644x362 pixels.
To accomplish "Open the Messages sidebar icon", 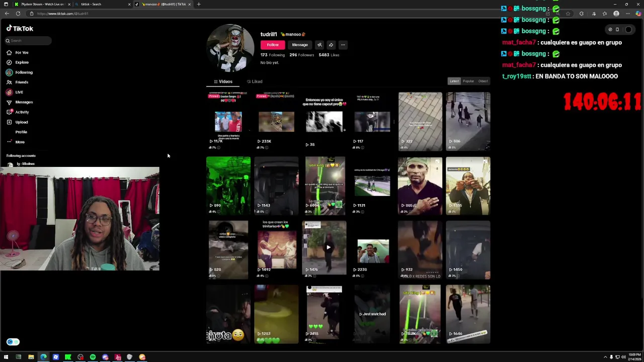I will [x=9, y=102].
